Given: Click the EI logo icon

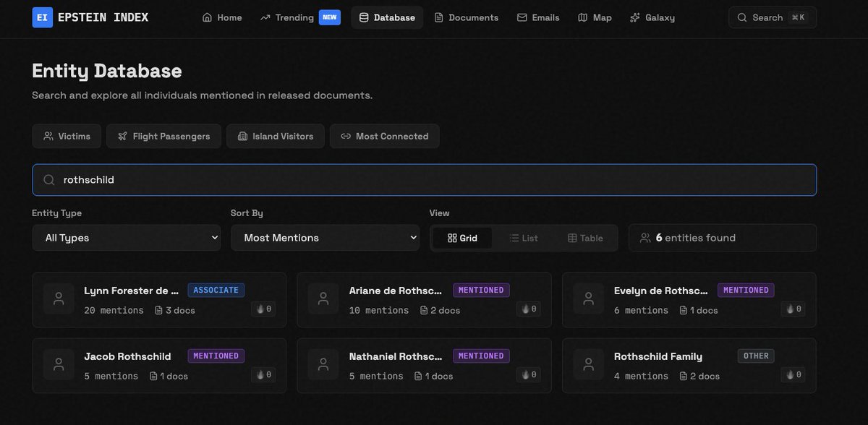Looking at the screenshot, I should tap(42, 17).
